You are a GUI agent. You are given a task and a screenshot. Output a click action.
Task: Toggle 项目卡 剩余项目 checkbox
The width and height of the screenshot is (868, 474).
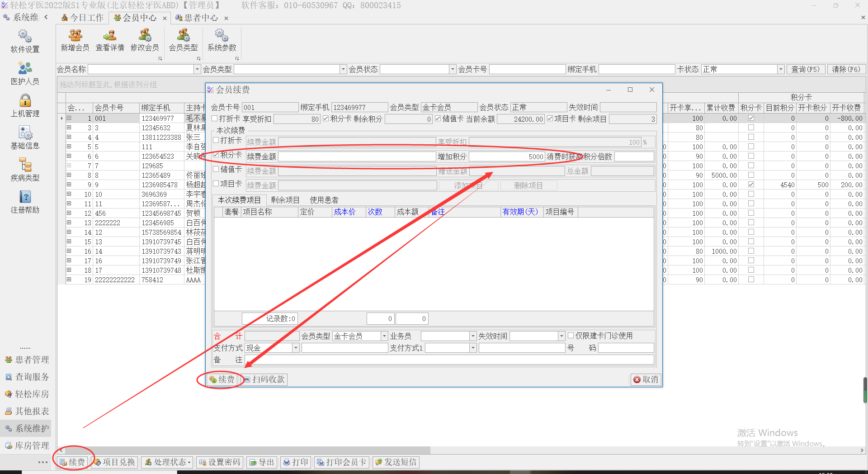[x=550, y=118]
